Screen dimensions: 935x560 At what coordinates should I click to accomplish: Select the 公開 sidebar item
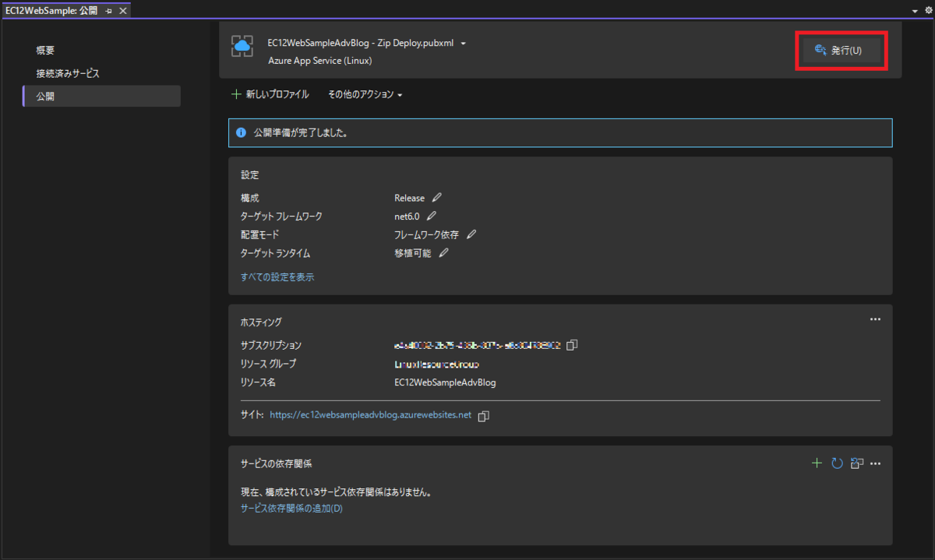pyautogui.click(x=102, y=97)
